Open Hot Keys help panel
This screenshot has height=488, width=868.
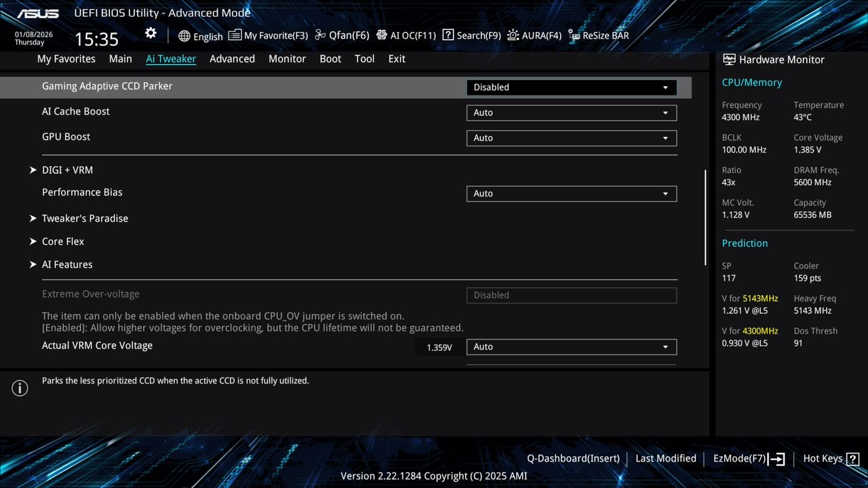coord(823,458)
